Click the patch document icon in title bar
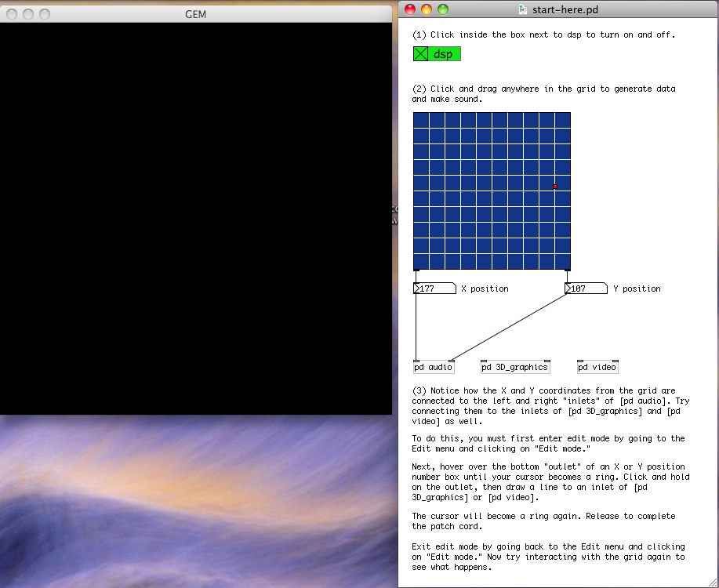Image resolution: width=719 pixels, height=588 pixels. click(x=522, y=9)
